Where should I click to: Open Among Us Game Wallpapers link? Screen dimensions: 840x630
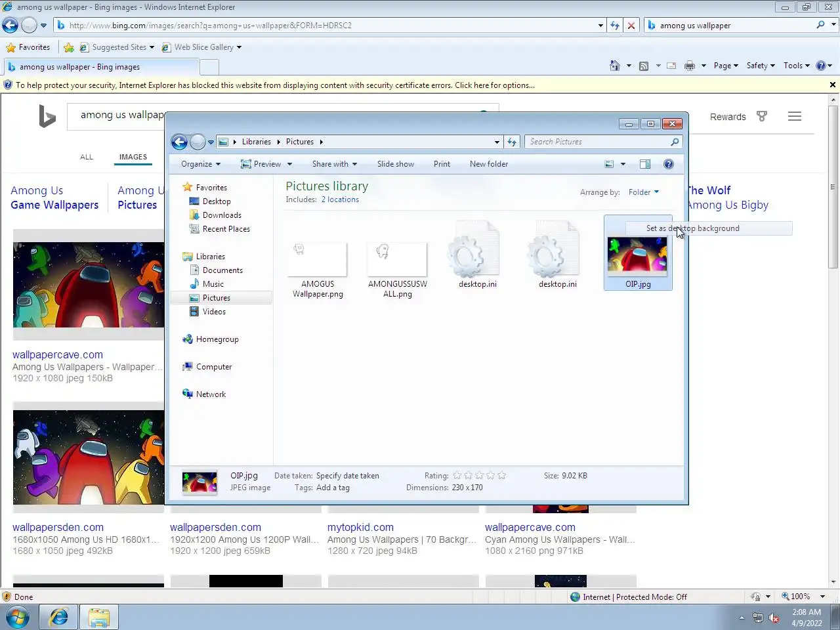click(54, 198)
